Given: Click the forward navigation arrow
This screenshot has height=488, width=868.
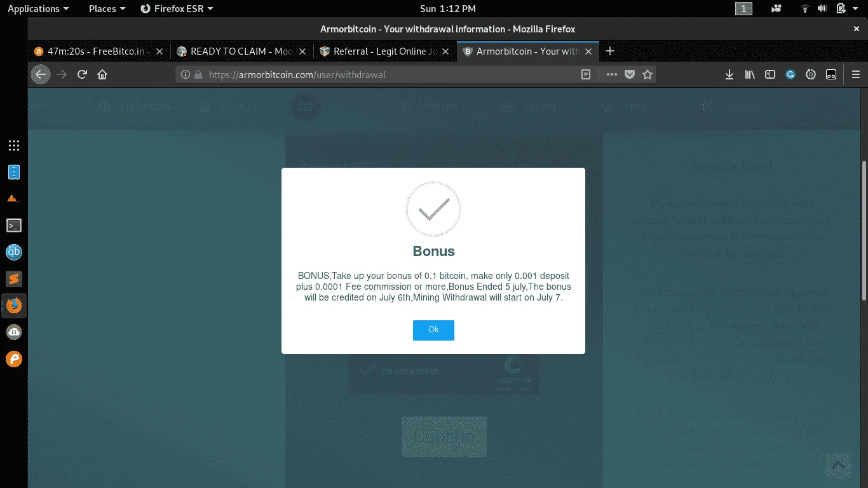Looking at the screenshot, I should pyautogui.click(x=62, y=74).
